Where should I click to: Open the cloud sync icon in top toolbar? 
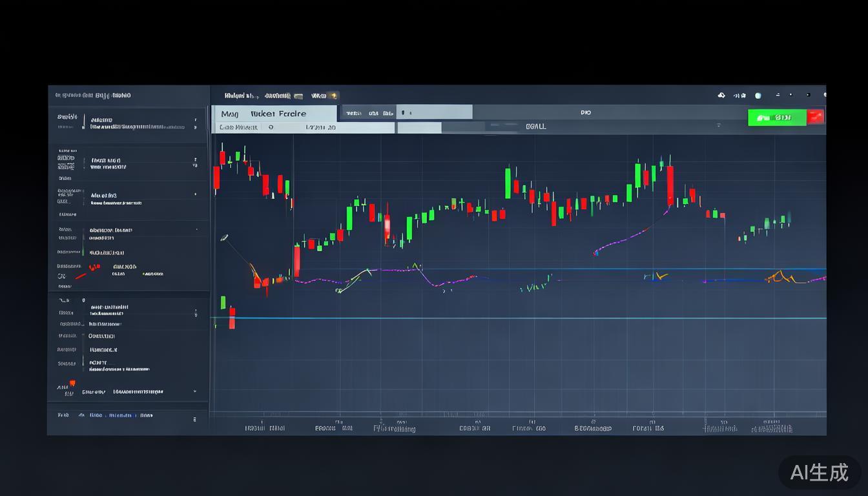tap(721, 95)
